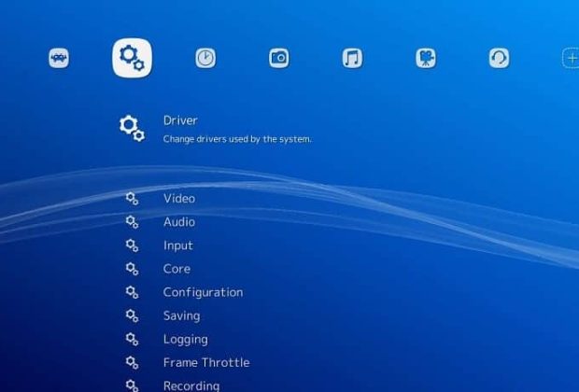Open the RetroArch Main Menu invader icon
This screenshot has width=579, height=392.
pos(59,58)
